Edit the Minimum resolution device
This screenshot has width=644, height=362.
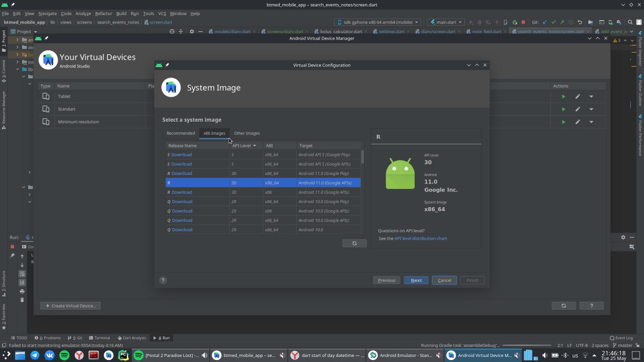tap(578, 122)
